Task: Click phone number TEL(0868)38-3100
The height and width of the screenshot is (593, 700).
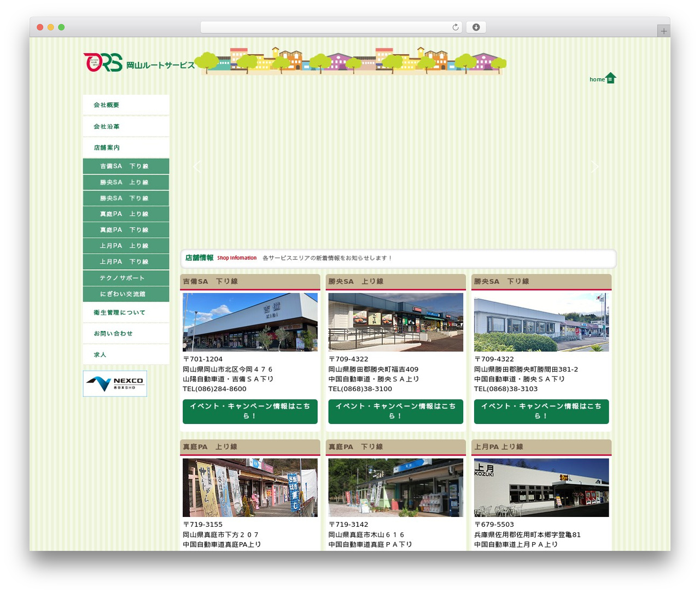Action: (x=360, y=389)
